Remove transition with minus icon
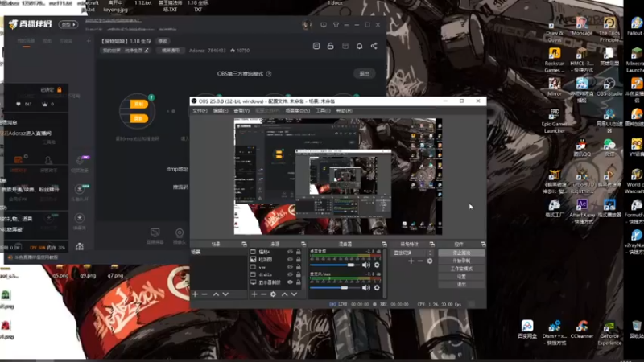 (420, 261)
